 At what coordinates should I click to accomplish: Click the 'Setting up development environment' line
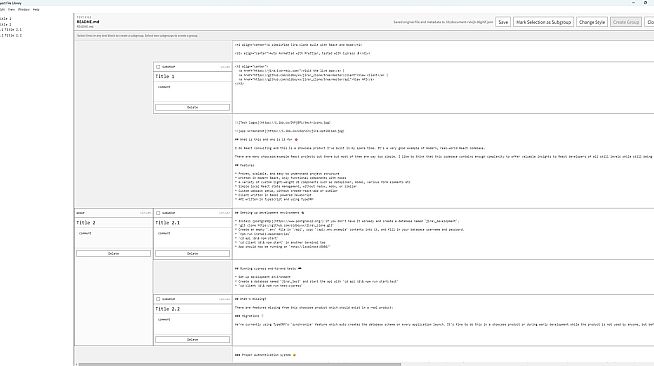click(x=269, y=213)
